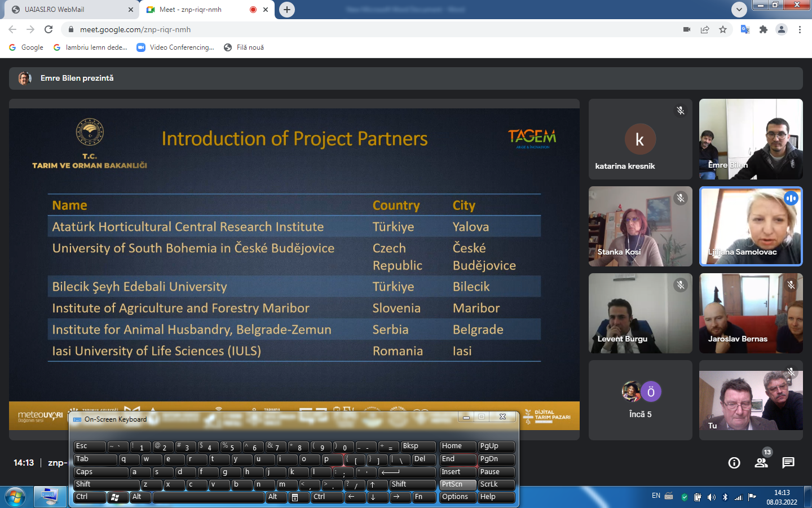Open the meeting details info icon

click(734, 463)
